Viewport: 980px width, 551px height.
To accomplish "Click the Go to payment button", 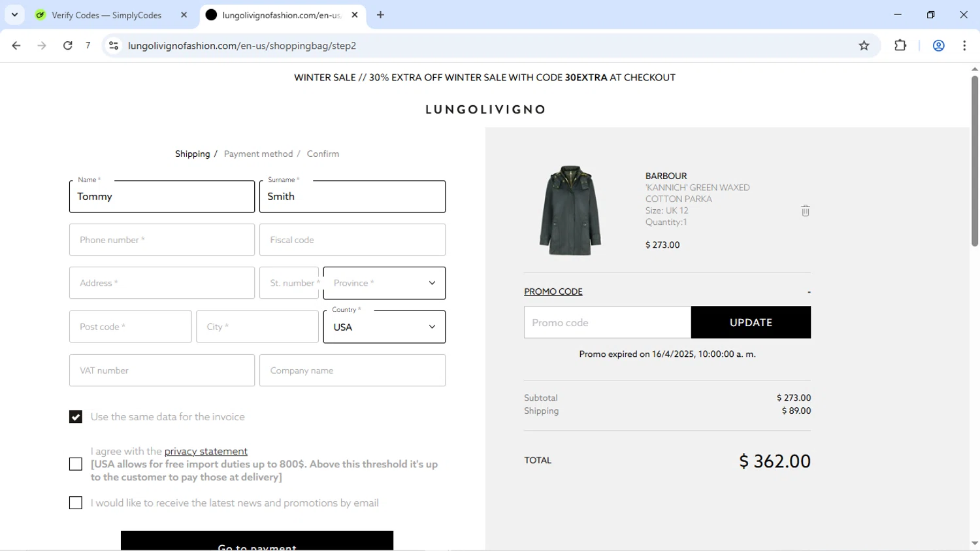I will (x=257, y=541).
